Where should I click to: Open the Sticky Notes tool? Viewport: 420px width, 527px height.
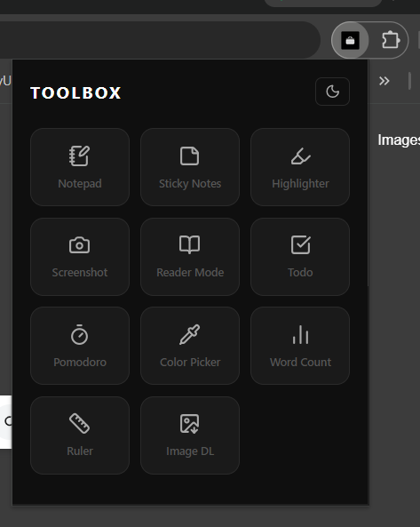click(190, 167)
